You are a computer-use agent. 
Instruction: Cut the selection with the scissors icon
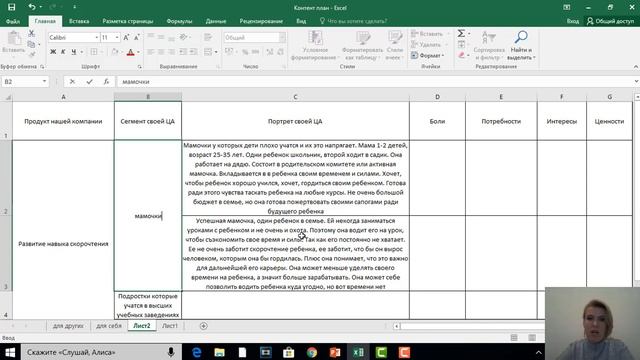tap(31, 33)
